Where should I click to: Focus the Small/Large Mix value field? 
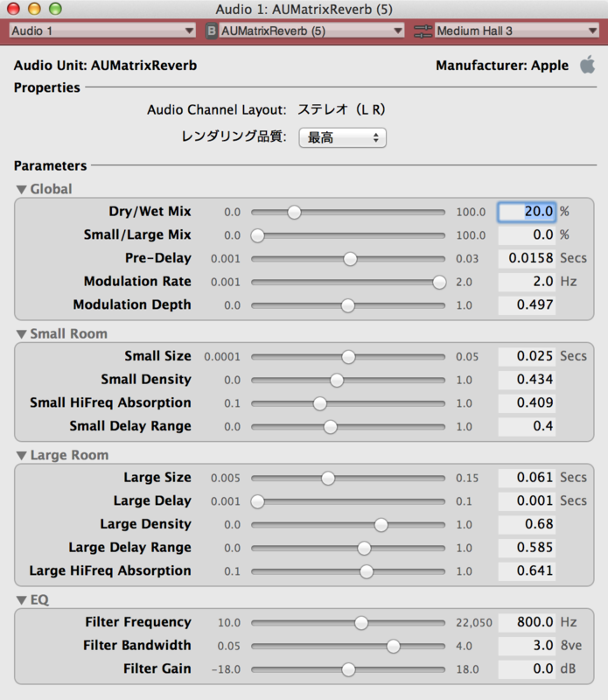coord(527,234)
